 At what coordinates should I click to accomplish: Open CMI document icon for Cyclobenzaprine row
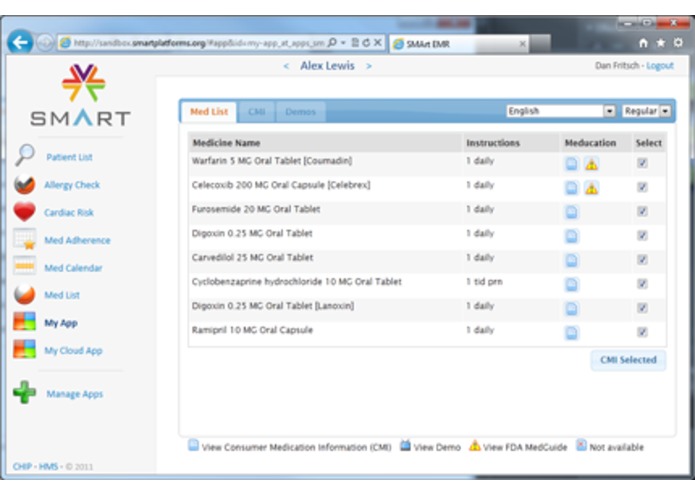click(x=572, y=284)
